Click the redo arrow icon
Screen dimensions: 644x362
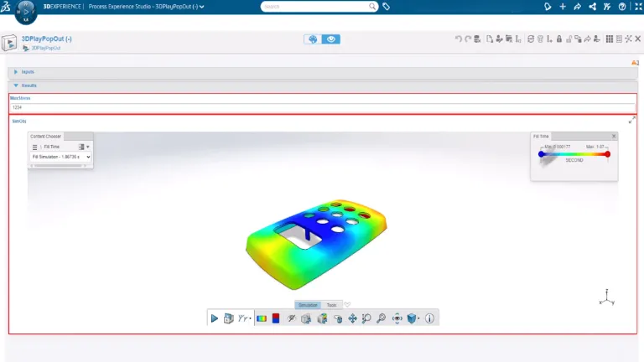pyautogui.click(x=467, y=39)
